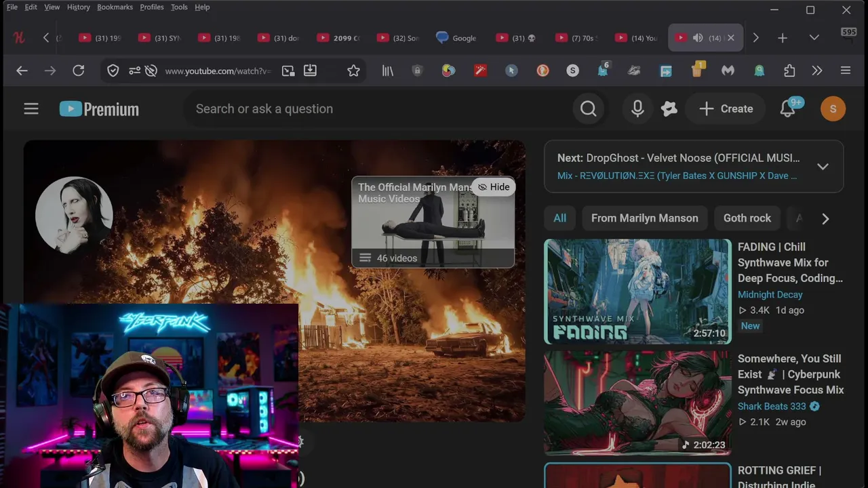
Task: Click the install/save page icon in address bar
Action: click(310, 70)
